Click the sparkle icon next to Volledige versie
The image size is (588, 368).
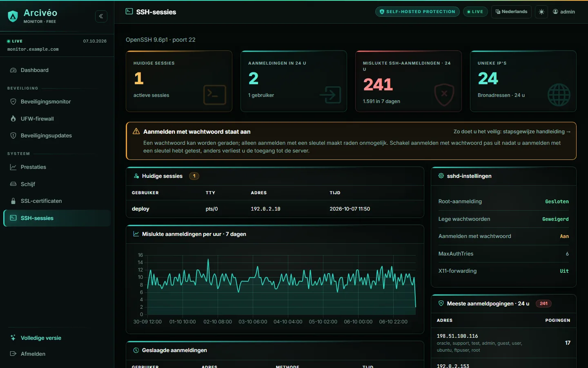click(x=13, y=338)
